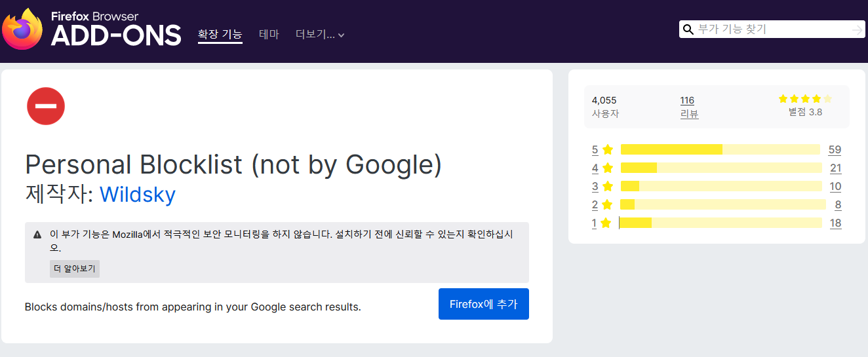Screen dimensions: 868x357
Task: Open the 18 reviews count link
Action: coord(835,223)
